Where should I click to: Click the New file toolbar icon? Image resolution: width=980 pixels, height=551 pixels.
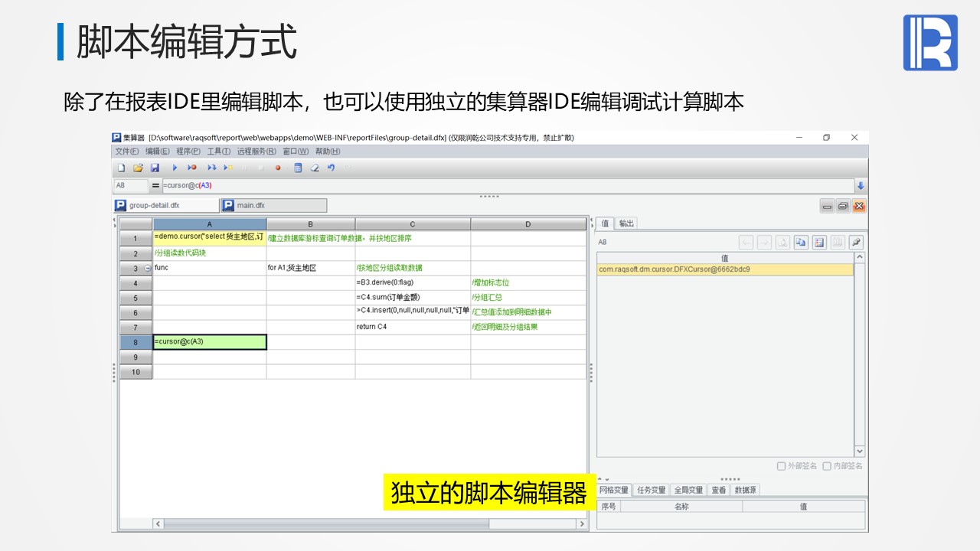point(121,168)
